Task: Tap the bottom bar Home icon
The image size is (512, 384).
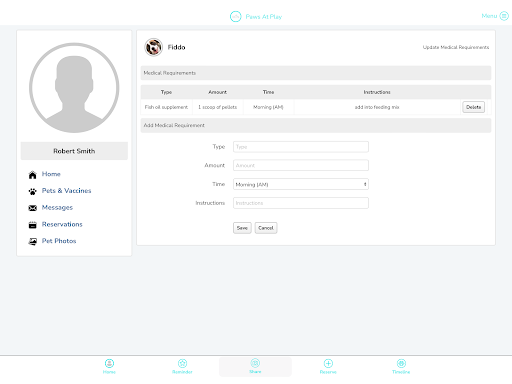Action: pyautogui.click(x=109, y=363)
